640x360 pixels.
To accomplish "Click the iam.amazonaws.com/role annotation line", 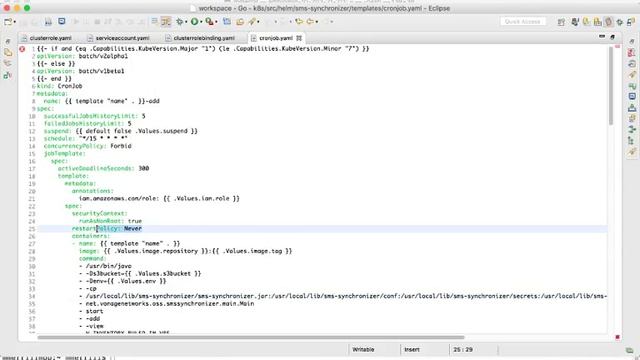I will [159, 199].
